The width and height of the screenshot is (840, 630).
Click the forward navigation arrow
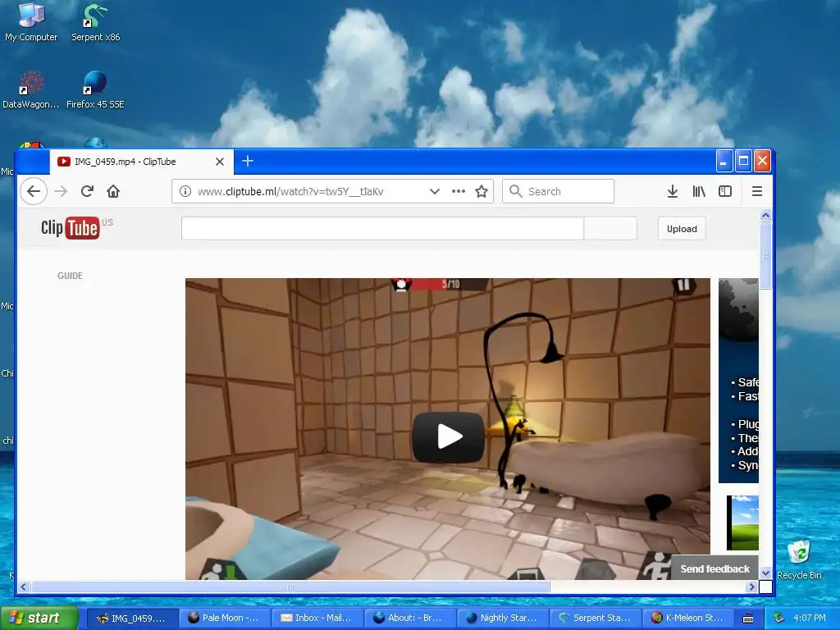click(61, 191)
